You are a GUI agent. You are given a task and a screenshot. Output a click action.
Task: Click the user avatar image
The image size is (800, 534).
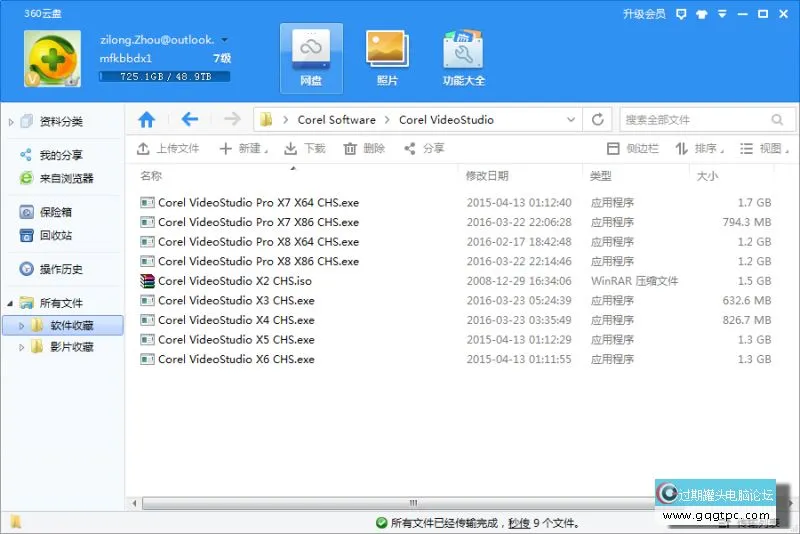(x=52, y=58)
